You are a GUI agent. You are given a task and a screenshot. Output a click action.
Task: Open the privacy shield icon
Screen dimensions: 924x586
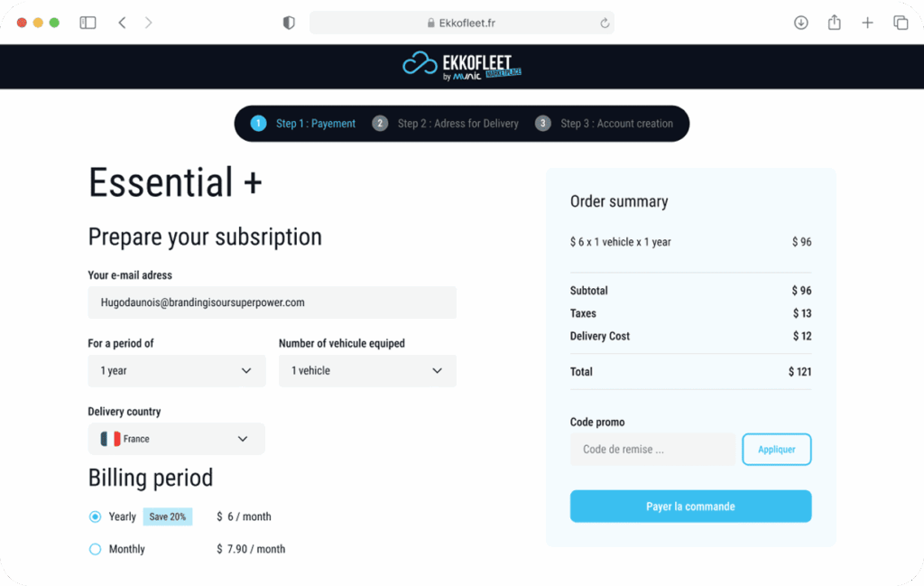pos(289,23)
